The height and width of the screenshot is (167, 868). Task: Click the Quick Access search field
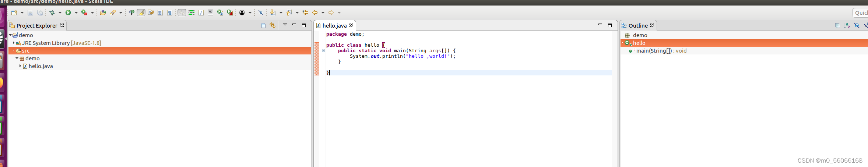pos(860,13)
